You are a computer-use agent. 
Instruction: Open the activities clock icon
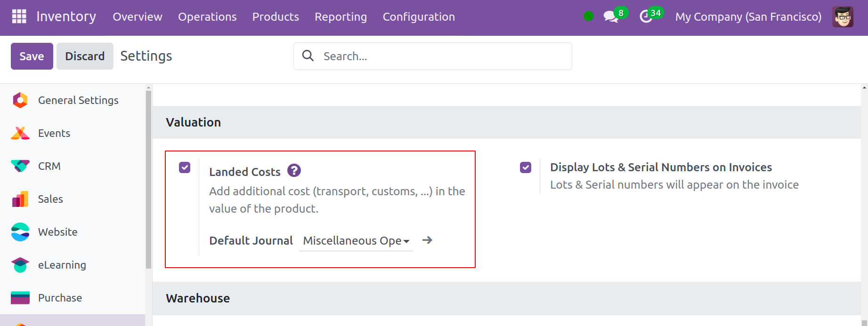tap(646, 16)
